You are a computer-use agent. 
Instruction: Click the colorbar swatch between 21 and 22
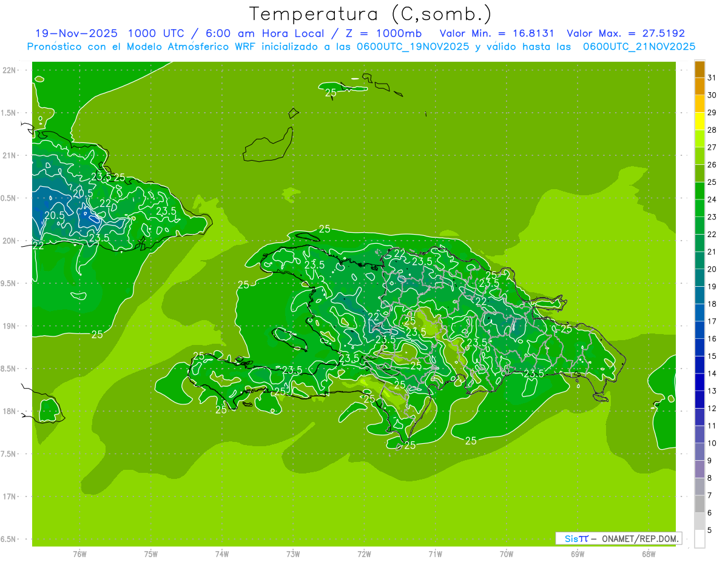coord(699,243)
